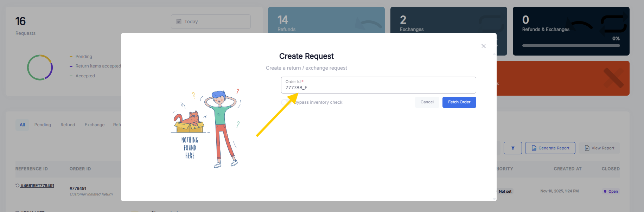This screenshot has height=212, width=644.
Task: Click the 14 Refunds card
Action: pyautogui.click(x=326, y=20)
